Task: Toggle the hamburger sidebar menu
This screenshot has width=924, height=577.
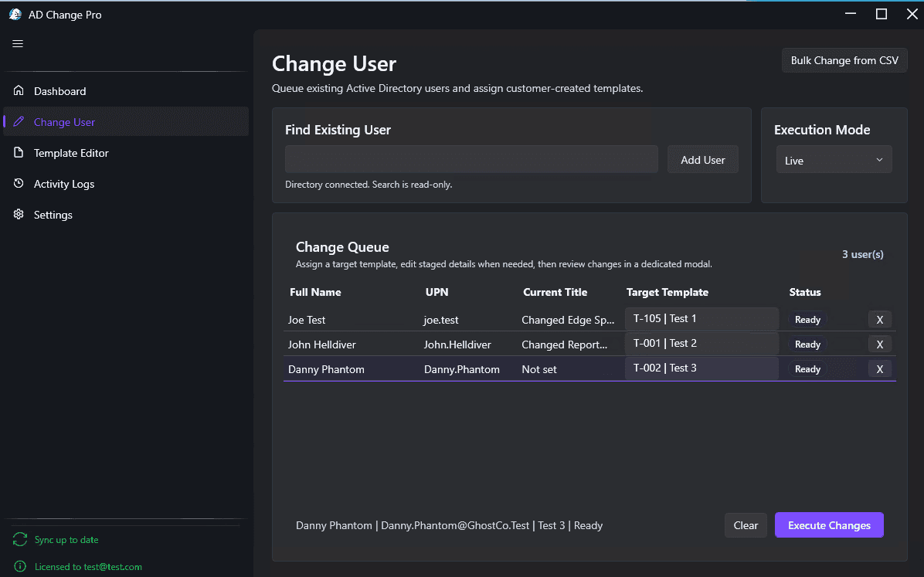Action: (x=18, y=43)
